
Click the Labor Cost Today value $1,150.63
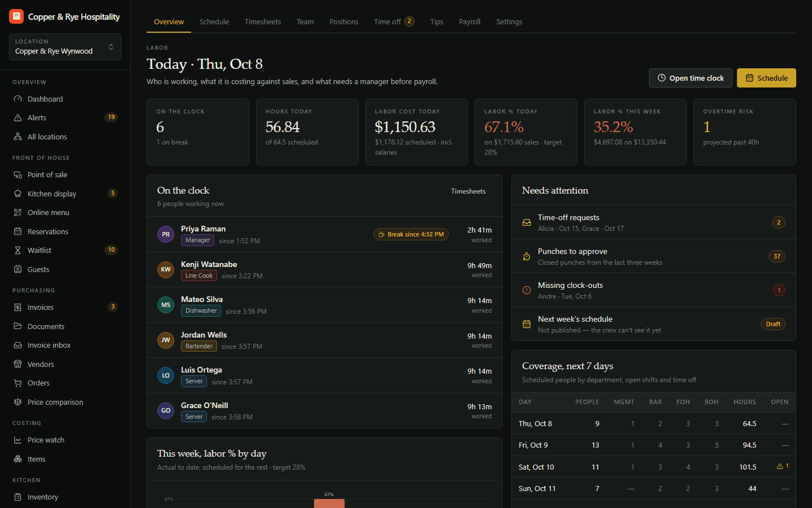tap(405, 127)
